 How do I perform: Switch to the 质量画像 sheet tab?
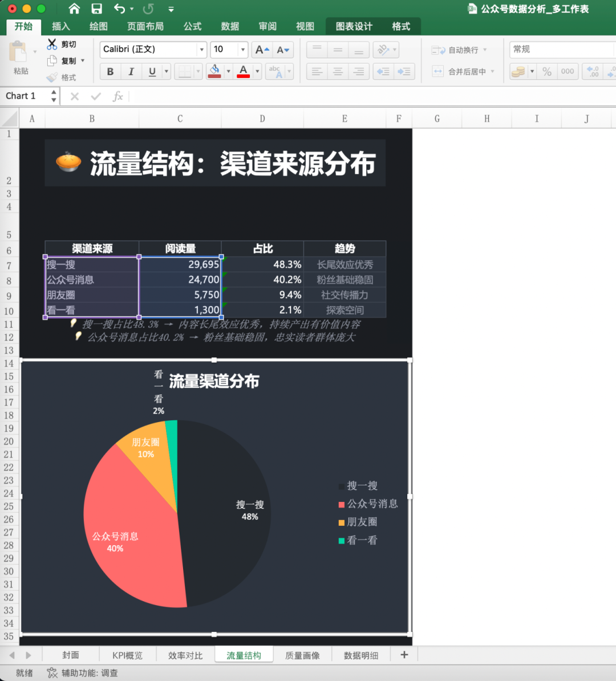point(302,655)
